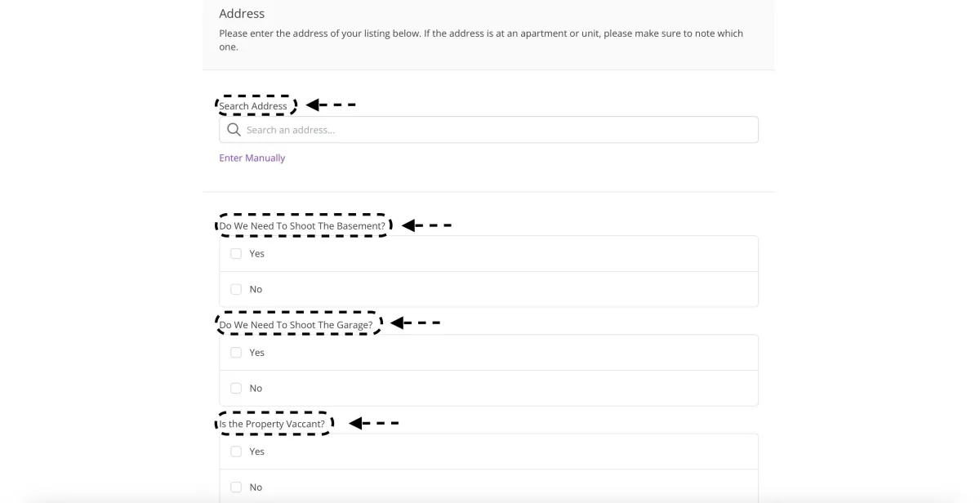Click the magnifying glass search icon
This screenshot has height=503, width=980.
pos(234,130)
